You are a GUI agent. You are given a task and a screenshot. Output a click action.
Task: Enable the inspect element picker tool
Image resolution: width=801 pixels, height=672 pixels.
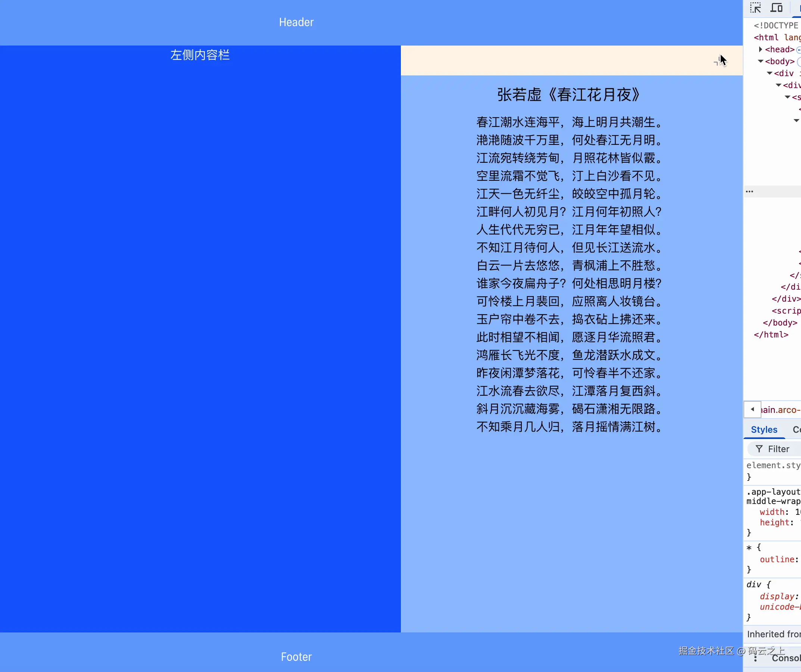tap(755, 7)
